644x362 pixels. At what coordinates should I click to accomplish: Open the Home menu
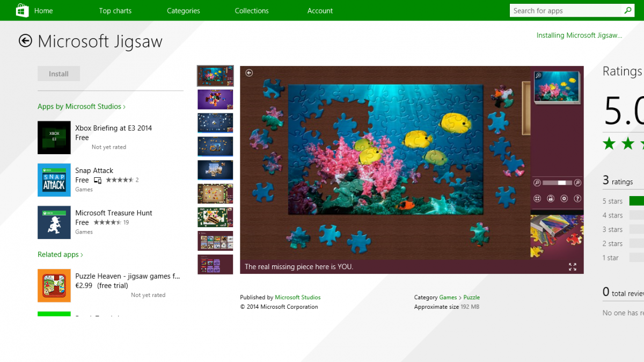43,11
